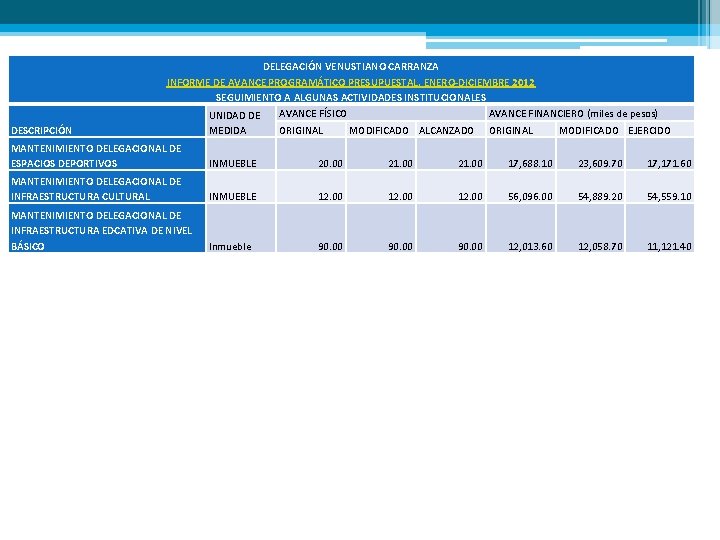Screen dimensions: 720x540
Task: Select the 12.00 ORIGINAL value for INFRAESTRUCTURA CULTURAL
Action: pos(331,197)
